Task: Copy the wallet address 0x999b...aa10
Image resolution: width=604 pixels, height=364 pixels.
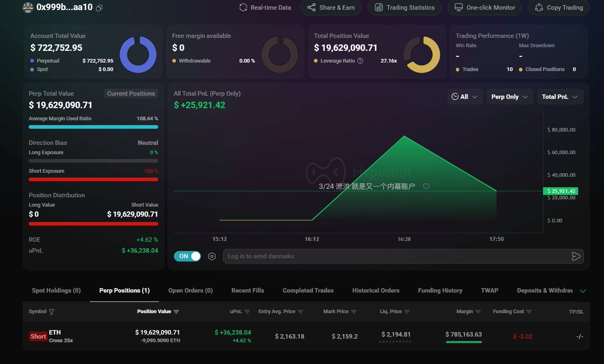Action: pyautogui.click(x=99, y=8)
